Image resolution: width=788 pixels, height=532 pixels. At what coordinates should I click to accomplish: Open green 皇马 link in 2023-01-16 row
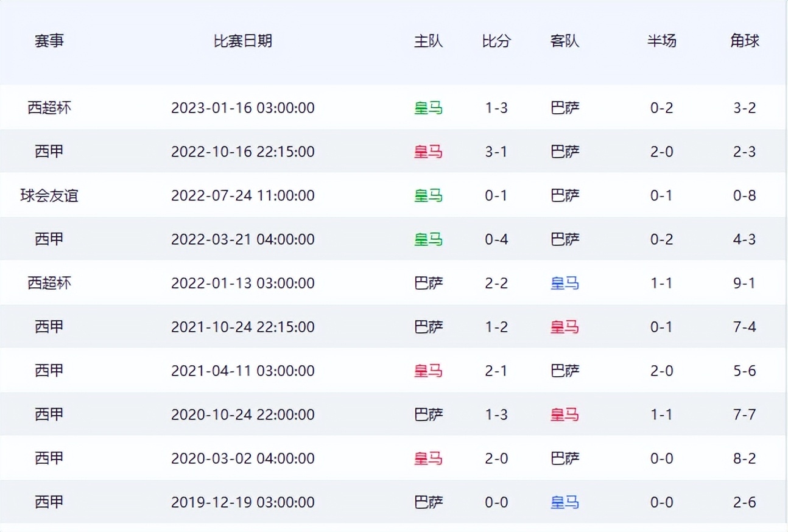click(429, 108)
